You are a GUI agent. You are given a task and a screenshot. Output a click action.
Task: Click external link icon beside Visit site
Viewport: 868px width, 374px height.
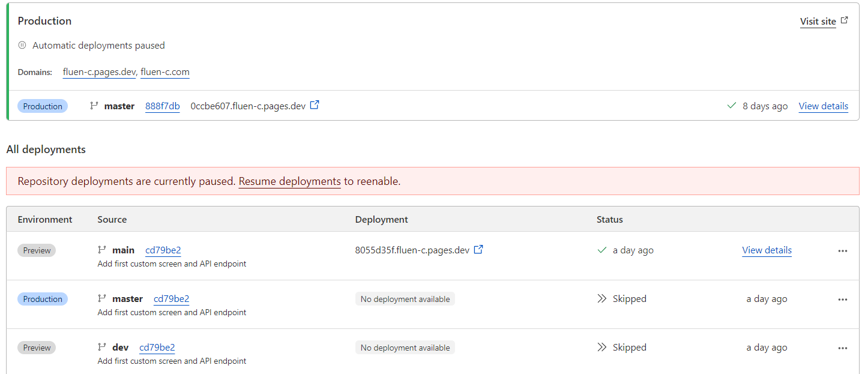pos(845,20)
